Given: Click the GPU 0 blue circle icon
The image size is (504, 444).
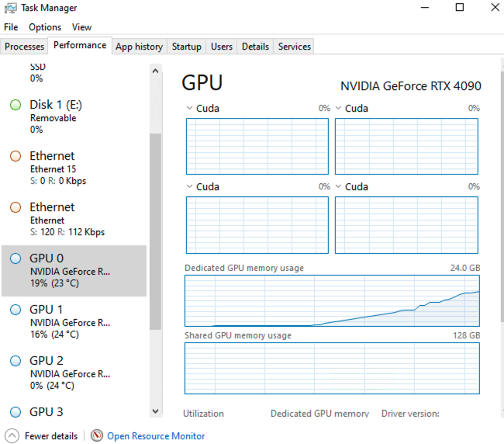Looking at the screenshot, I should coord(16,258).
